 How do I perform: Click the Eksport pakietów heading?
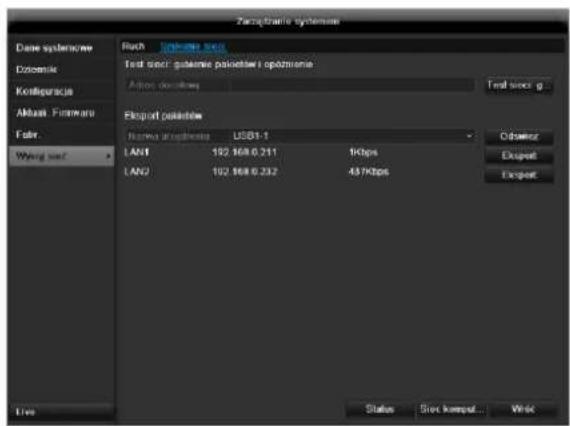[x=163, y=116]
